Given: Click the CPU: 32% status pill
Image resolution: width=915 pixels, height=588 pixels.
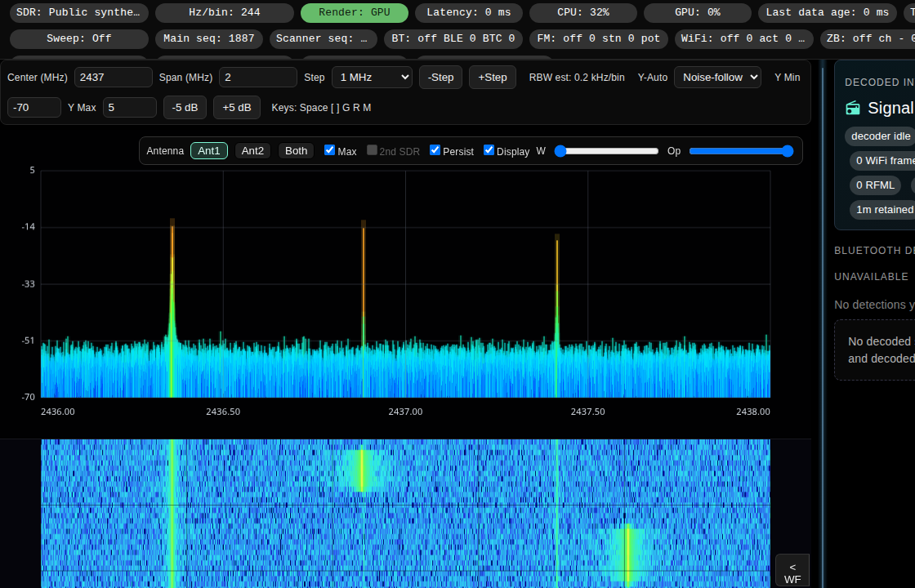Looking at the screenshot, I should 583,12.
